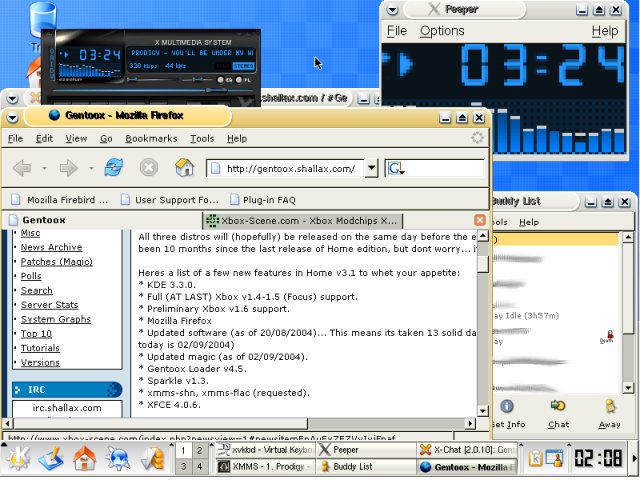
Task: Open the Server Stats link
Action: [x=49, y=305]
